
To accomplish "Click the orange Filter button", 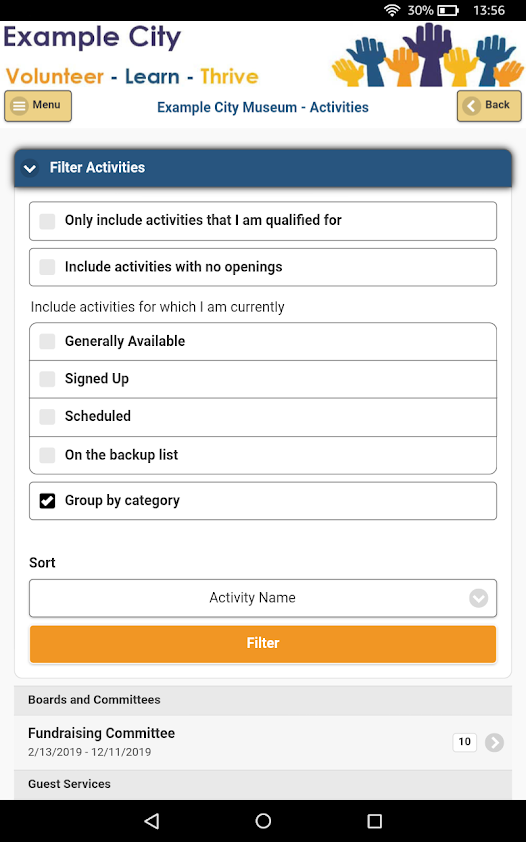I will pos(263,643).
